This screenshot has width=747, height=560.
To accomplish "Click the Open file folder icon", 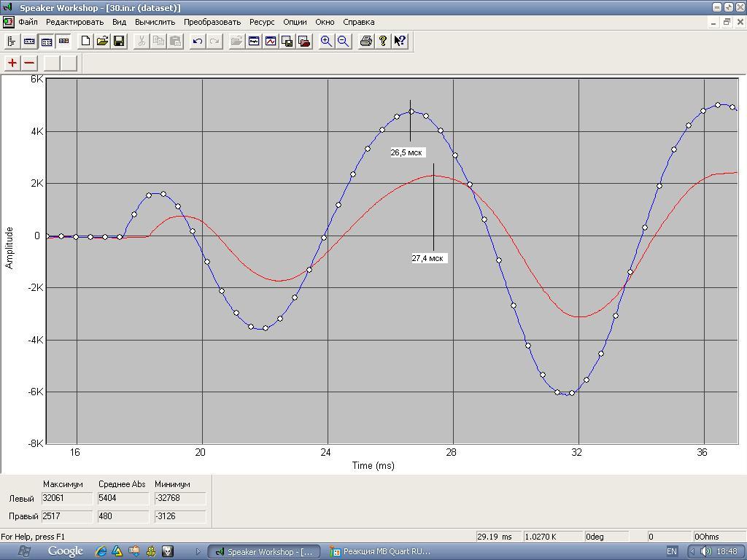I will pyautogui.click(x=102, y=42).
